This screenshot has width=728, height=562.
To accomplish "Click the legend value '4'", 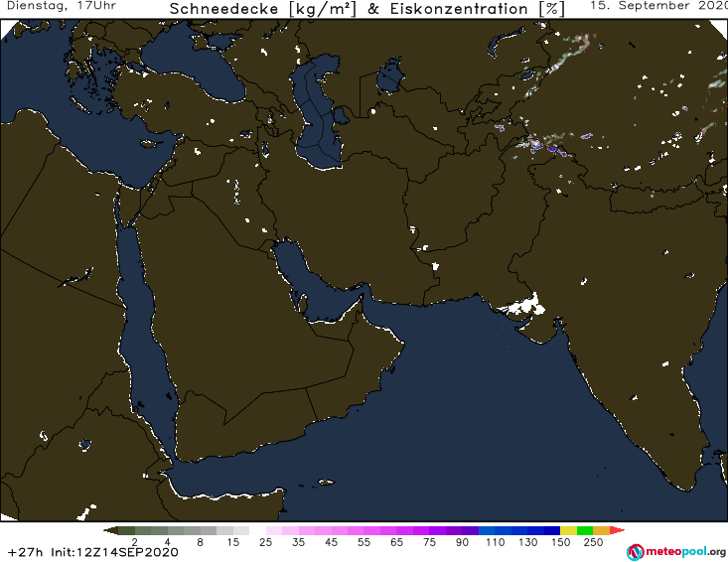I will coord(168,542).
